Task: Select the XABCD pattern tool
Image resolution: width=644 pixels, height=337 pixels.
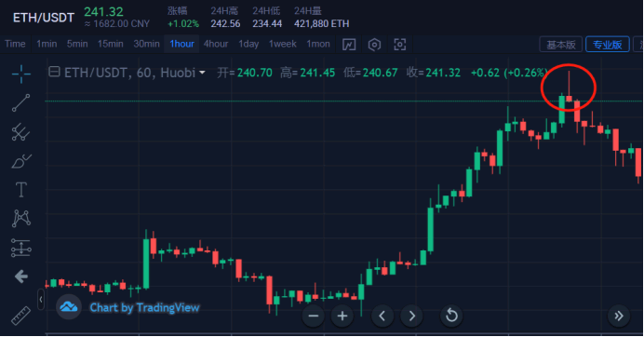Action: 21,219
